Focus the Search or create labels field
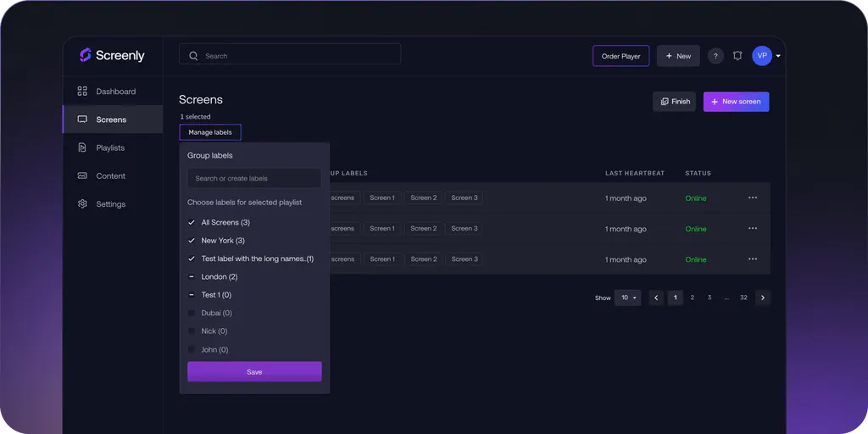 pos(254,179)
